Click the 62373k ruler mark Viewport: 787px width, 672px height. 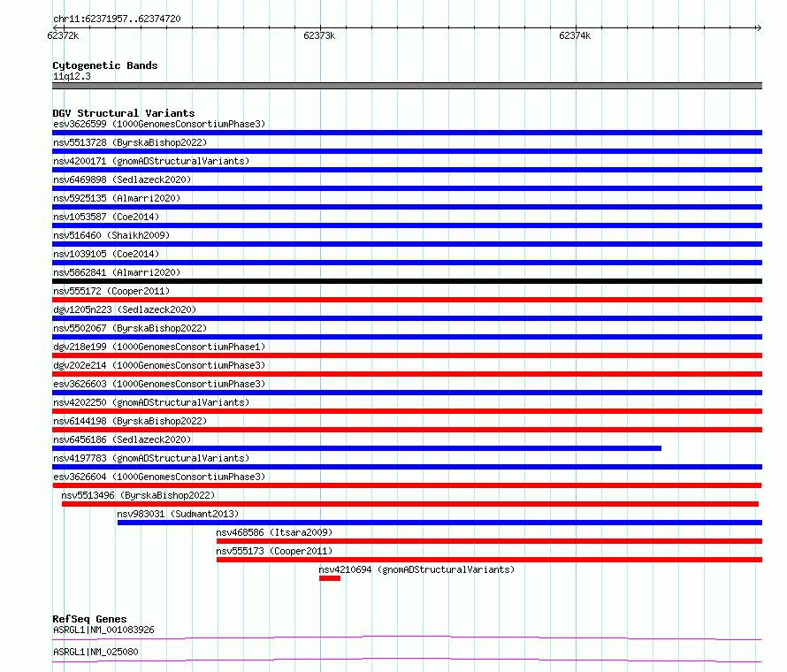click(x=319, y=35)
